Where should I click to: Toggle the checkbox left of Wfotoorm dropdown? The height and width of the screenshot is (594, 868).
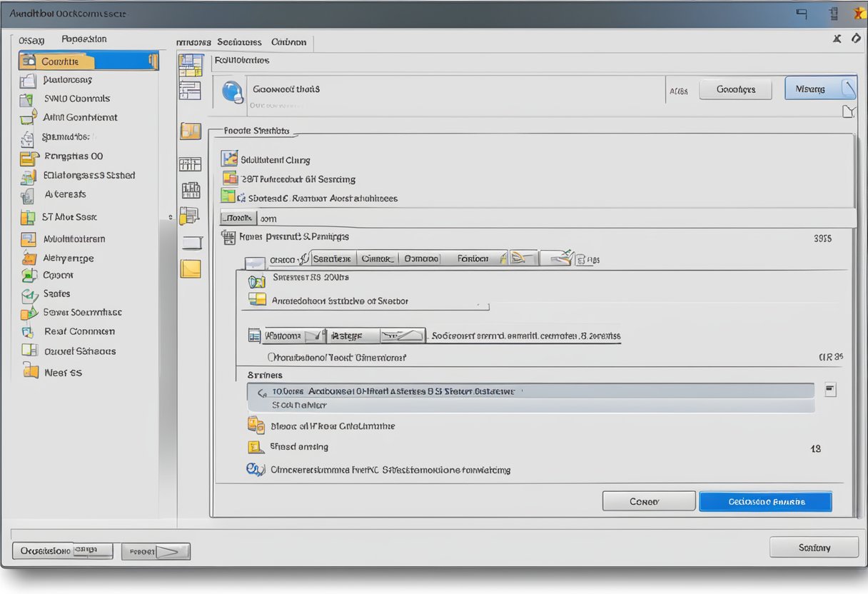254,336
